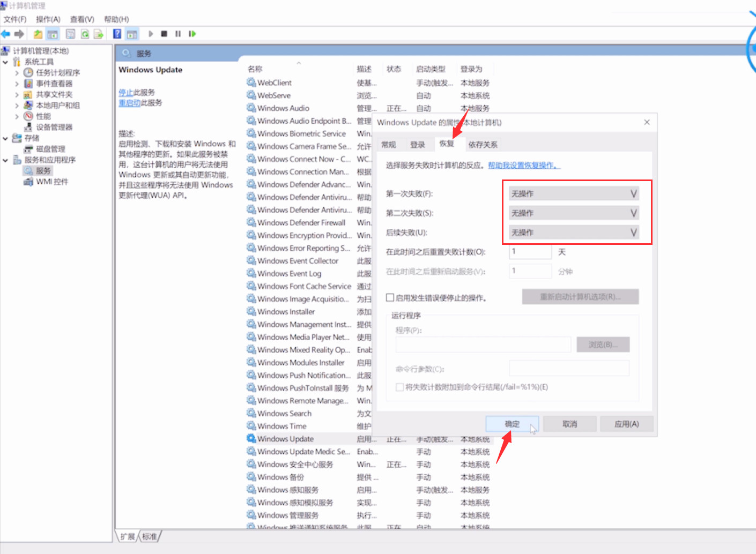Click the 在此时间之后重置失败计数 days field
Viewport: 756px width, 554px height.
[530, 252]
